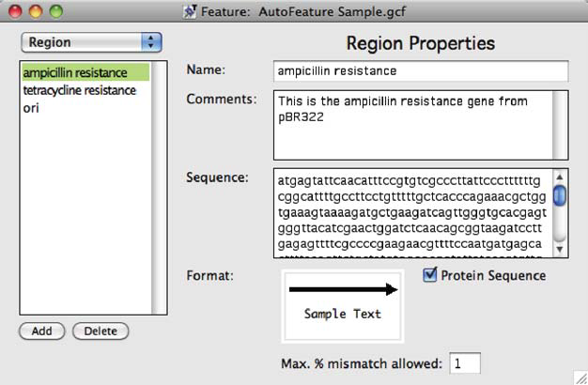Click the Region dropdown stepper arrows
This screenshot has height=385, width=588.
coord(151,42)
